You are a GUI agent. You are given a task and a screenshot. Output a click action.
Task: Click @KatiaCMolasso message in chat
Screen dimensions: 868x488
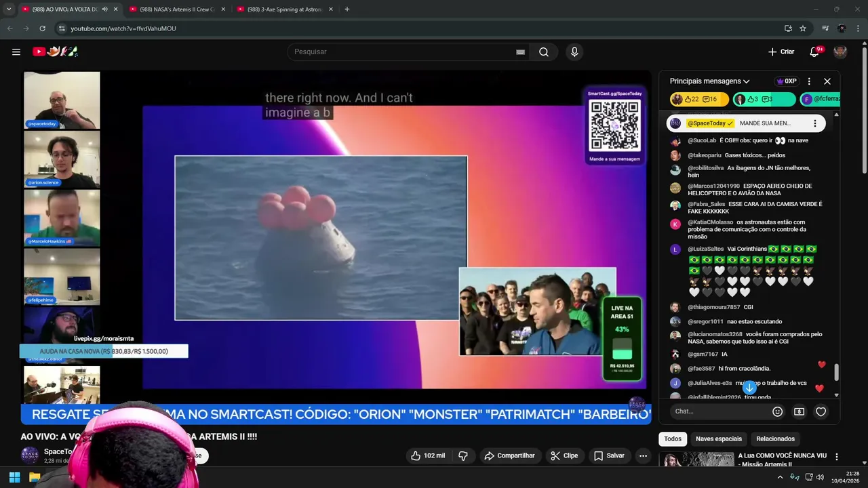pyautogui.click(x=747, y=229)
